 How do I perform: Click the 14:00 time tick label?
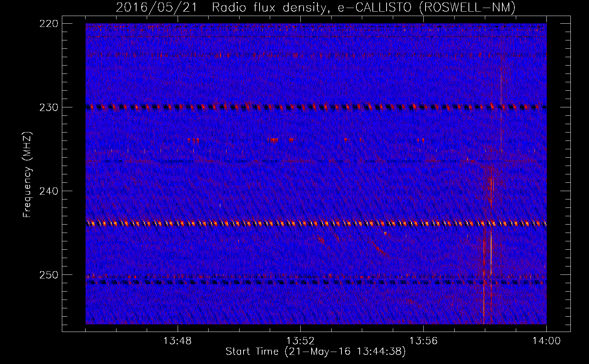546,341
